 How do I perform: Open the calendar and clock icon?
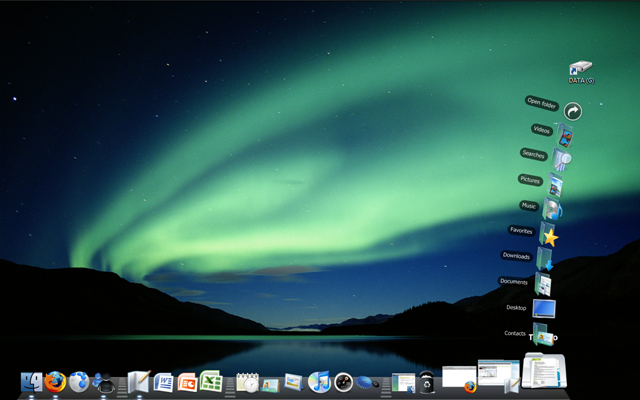(247, 382)
